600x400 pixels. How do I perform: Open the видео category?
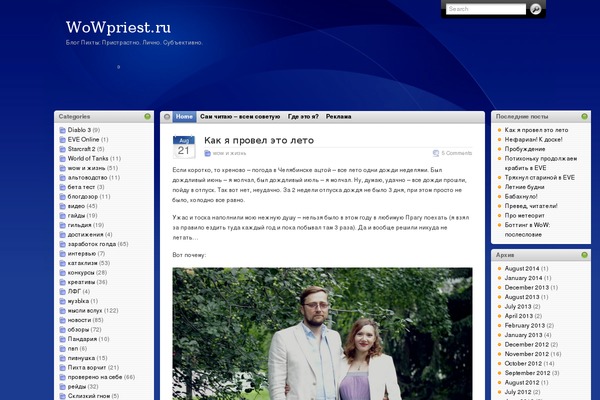pos(76,206)
